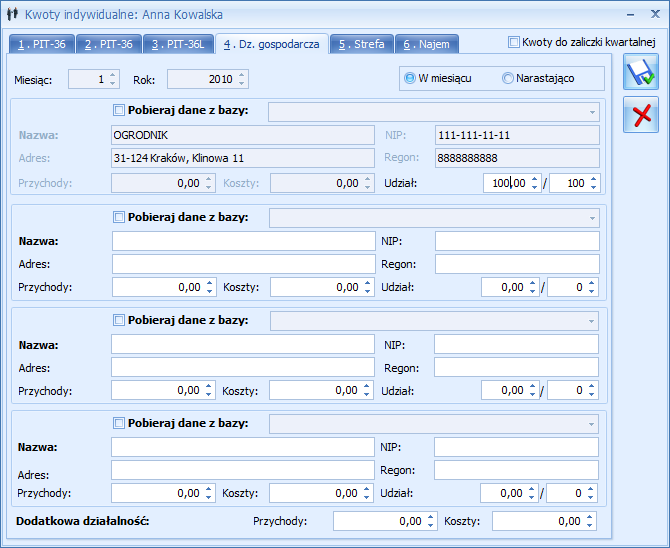Cancel using the red X button
The image size is (670, 548).
pyautogui.click(x=641, y=115)
